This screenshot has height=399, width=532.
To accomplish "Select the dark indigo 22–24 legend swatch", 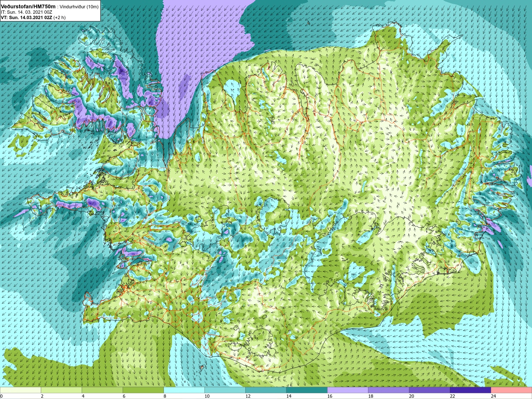I will 470,390.
